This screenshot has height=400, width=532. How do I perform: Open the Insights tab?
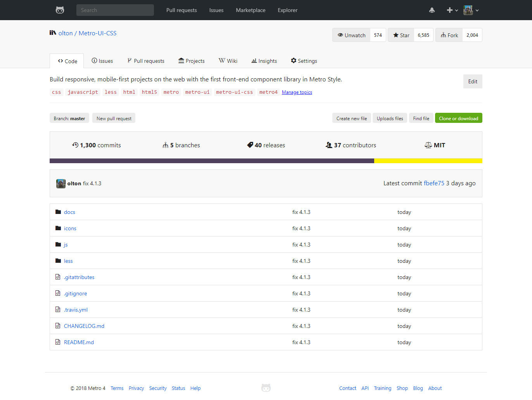(264, 60)
